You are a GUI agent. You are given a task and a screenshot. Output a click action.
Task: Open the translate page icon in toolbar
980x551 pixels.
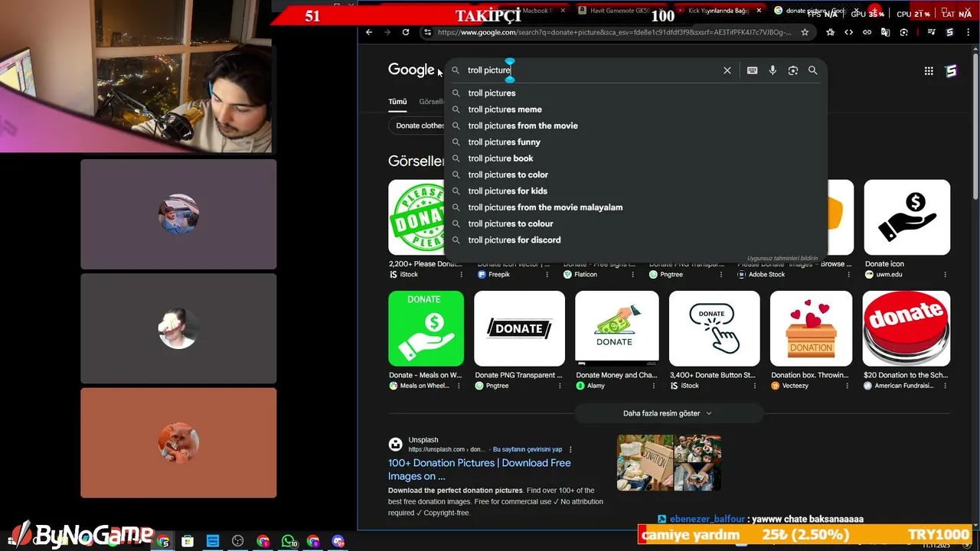[x=885, y=32]
